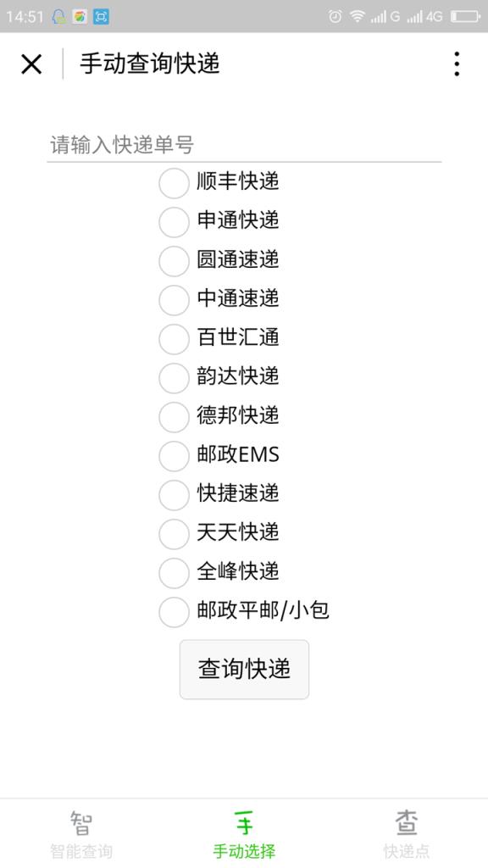
Task: Open the overflow menu via three-dot icon
Action: point(457,64)
